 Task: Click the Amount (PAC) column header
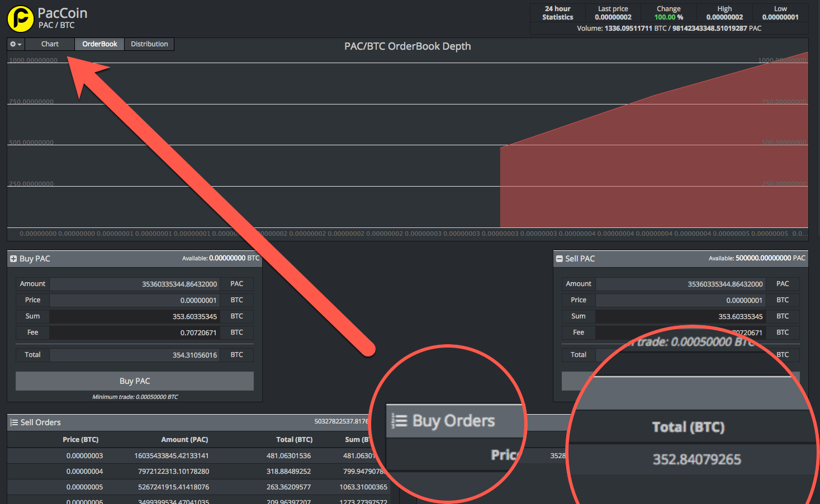click(184, 440)
